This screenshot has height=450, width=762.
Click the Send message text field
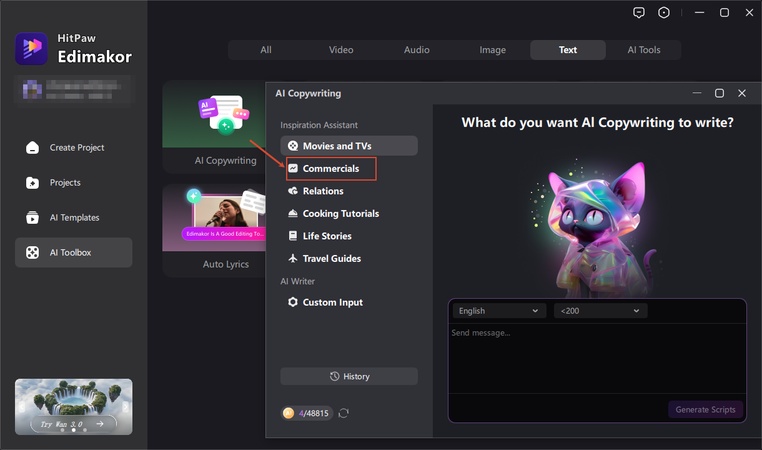(597, 359)
